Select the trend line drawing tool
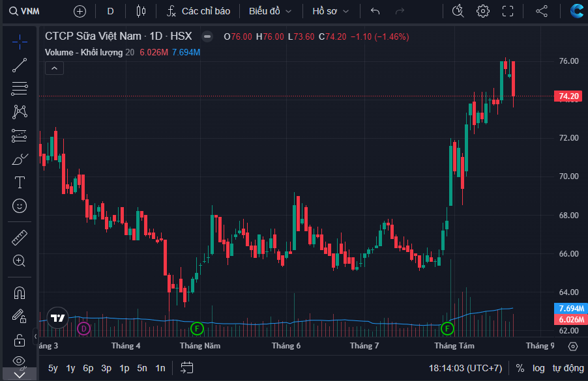Image resolution: width=588 pixels, height=381 pixels. click(20, 64)
